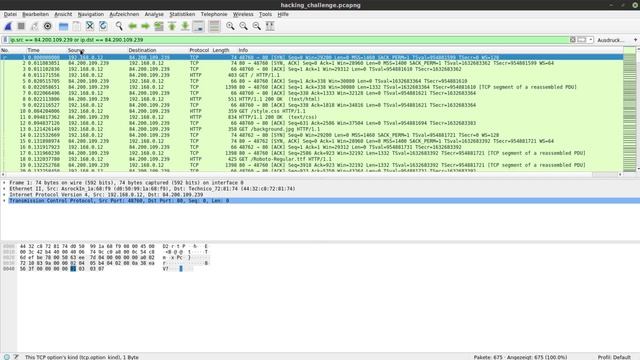640x360 pixels.
Task: Expand the Frame 1 tree node
Action: [4, 183]
